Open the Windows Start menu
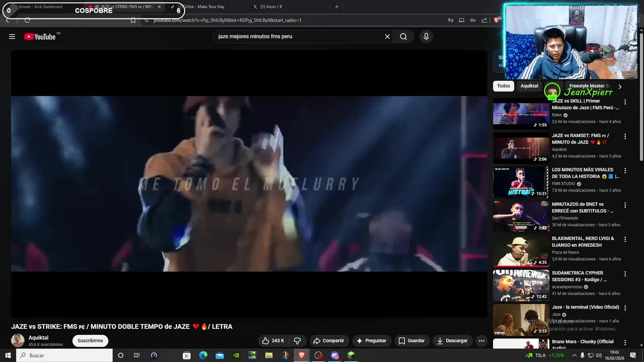644x362 pixels. pyautogui.click(x=8, y=355)
